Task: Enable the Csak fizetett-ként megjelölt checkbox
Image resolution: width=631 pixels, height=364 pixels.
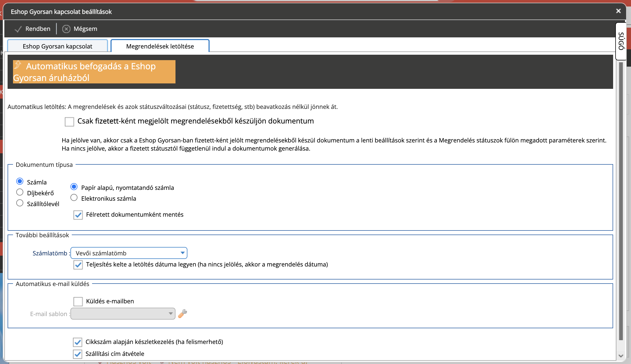Action: coord(69,122)
